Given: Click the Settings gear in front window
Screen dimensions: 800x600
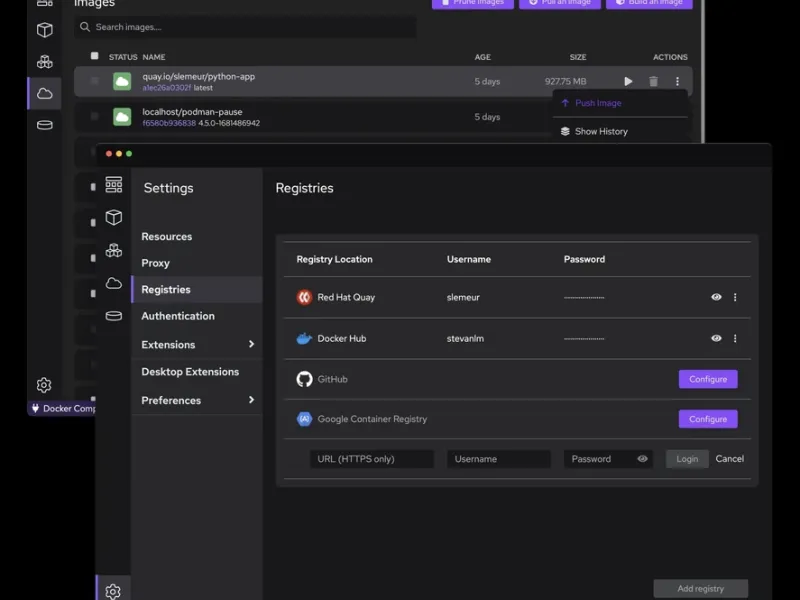Looking at the screenshot, I should (113, 591).
